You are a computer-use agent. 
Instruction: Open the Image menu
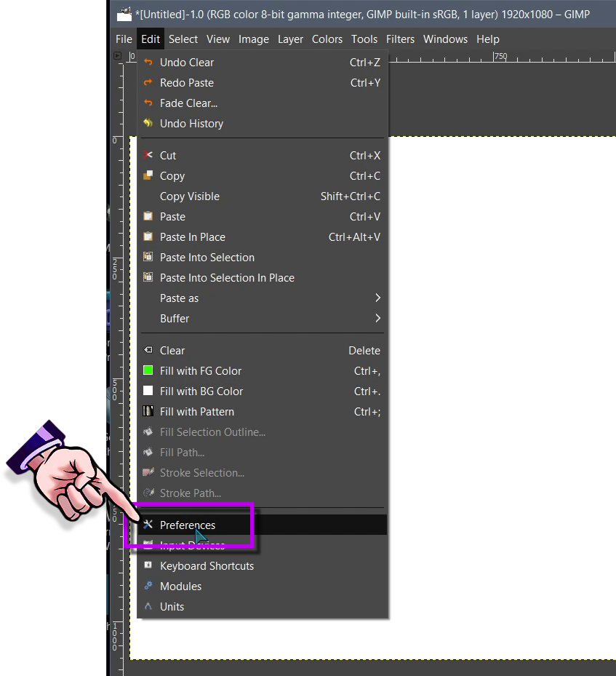[254, 39]
